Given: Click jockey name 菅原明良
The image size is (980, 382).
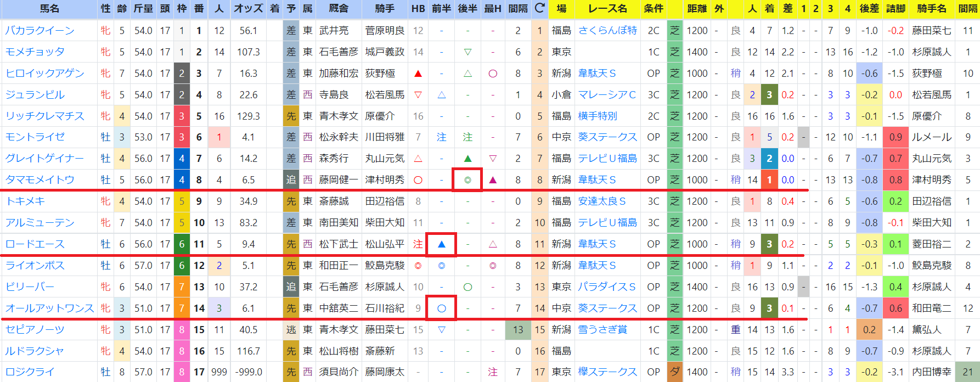Looking at the screenshot, I should point(385,31).
